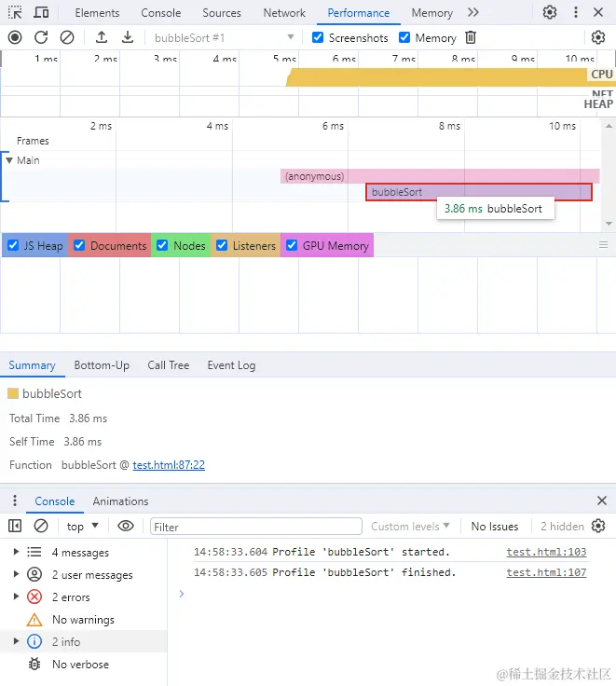The height and width of the screenshot is (686, 616).
Task: Select the Performance tab
Action: (x=359, y=13)
